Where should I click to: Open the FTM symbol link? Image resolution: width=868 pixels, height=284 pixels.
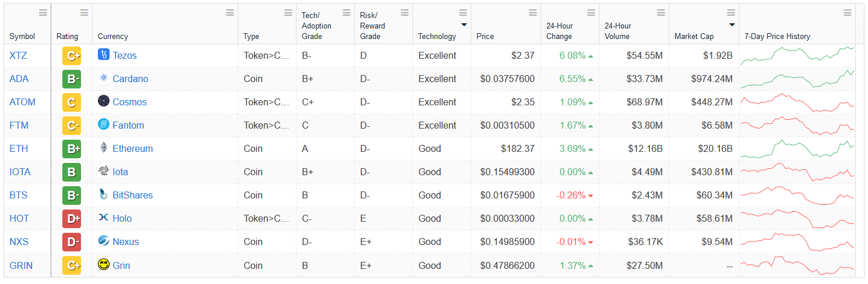[19, 125]
